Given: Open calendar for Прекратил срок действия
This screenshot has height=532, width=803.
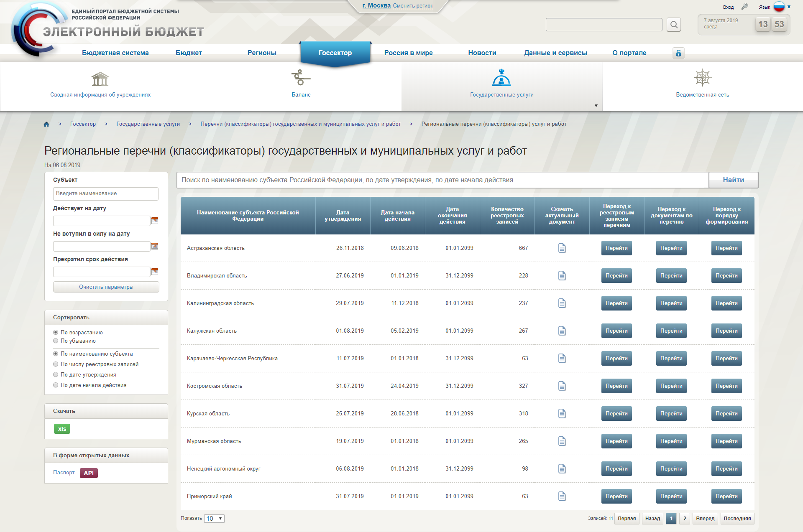Looking at the screenshot, I should pos(155,272).
